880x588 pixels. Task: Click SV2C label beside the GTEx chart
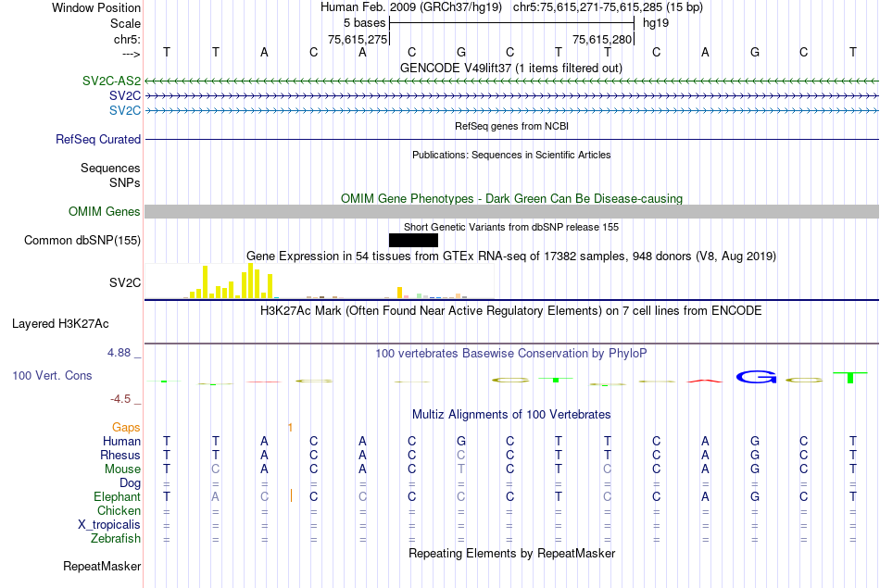[125, 282]
